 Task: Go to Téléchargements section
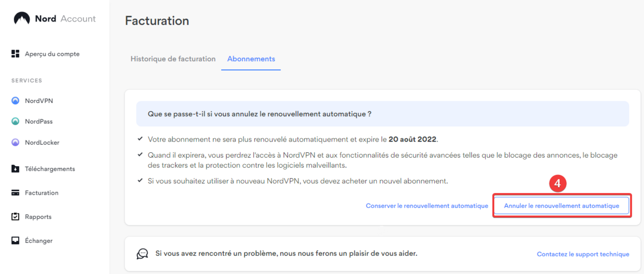tap(50, 169)
